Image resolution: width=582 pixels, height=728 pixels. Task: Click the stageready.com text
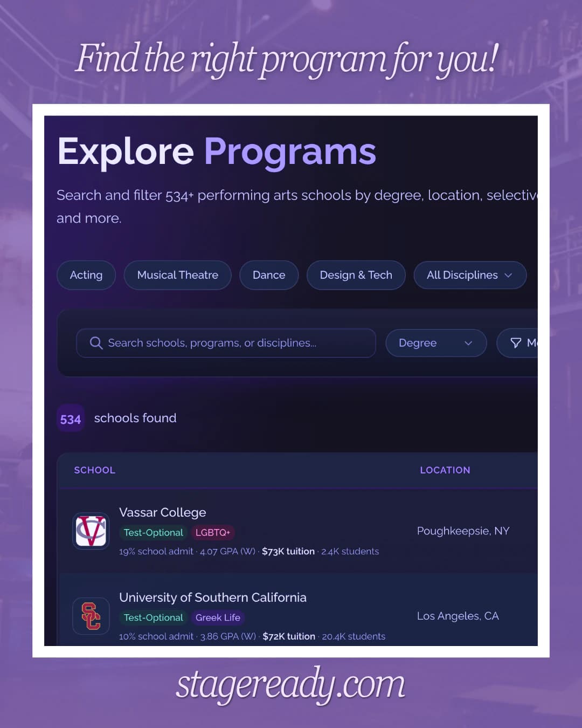290,685
